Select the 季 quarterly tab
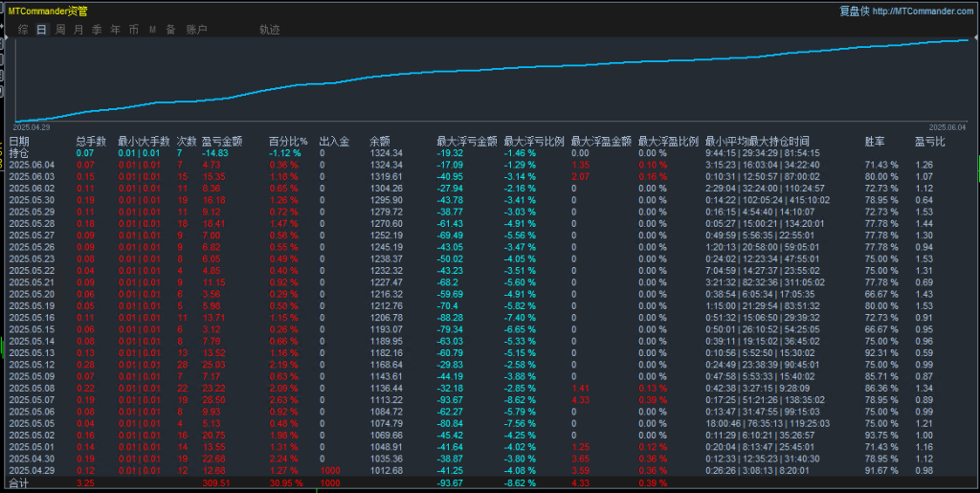The height and width of the screenshot is (493, 980). point(97,30)
